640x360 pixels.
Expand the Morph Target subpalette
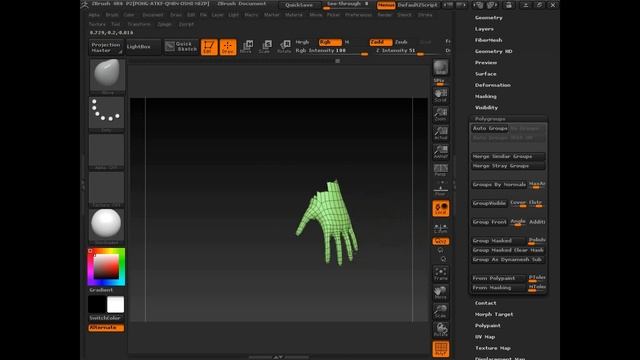pyautogui.click(x=494, y=314)
